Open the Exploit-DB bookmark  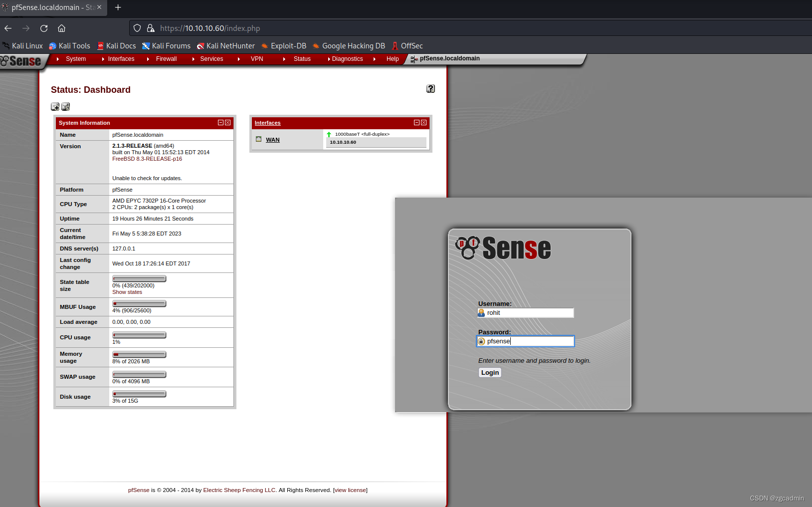click(283, 46)
